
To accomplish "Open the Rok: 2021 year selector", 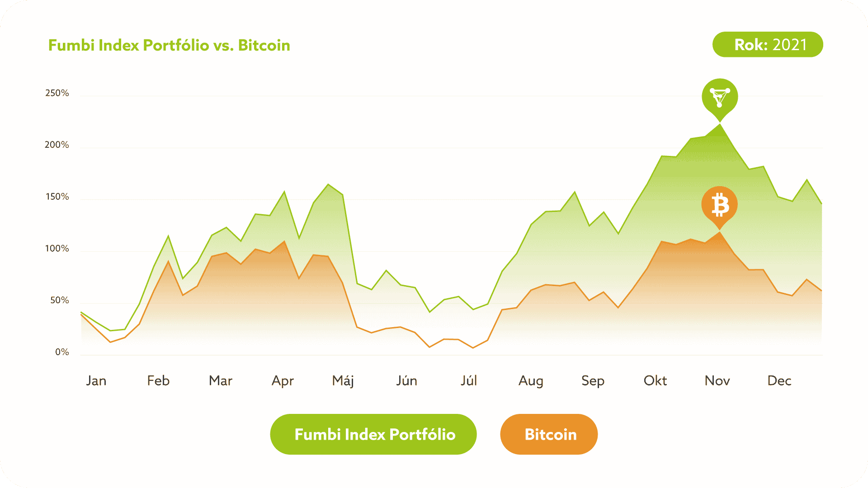I will click(768, 45).
